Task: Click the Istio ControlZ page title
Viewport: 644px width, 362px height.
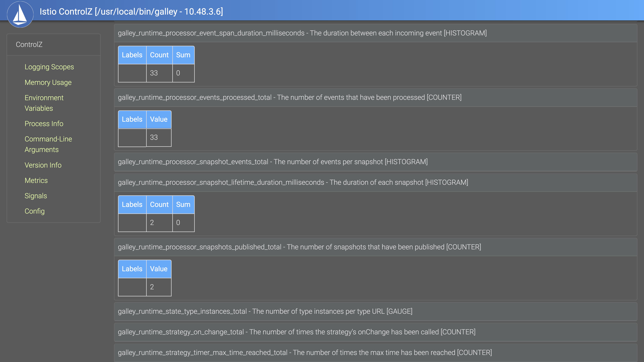Action: 131,11
